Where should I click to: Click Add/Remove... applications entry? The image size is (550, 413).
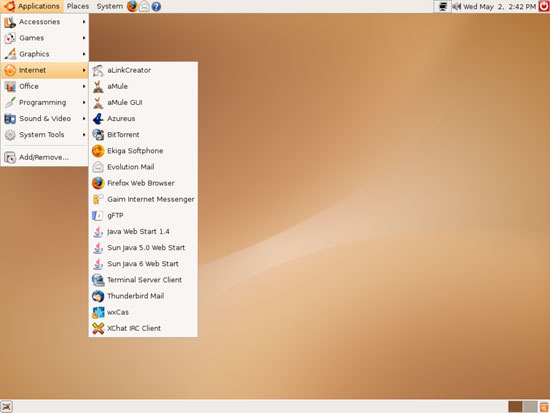point(45,157)
